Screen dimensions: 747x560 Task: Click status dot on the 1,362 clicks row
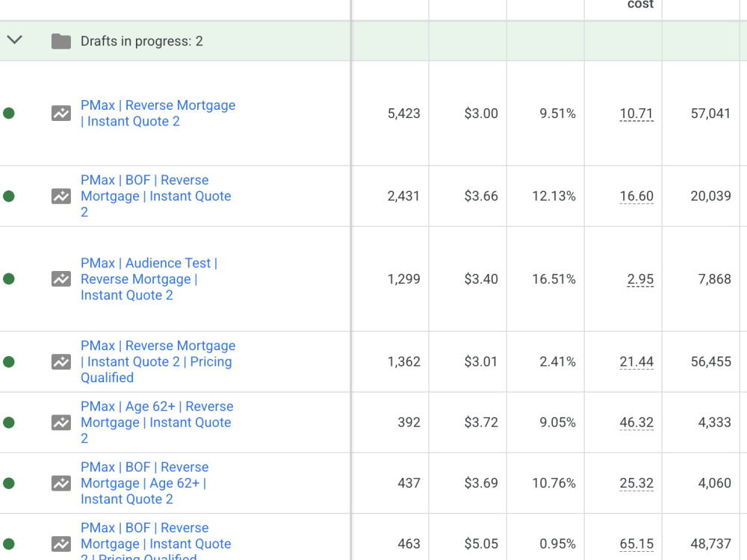[x=8, y=362]
